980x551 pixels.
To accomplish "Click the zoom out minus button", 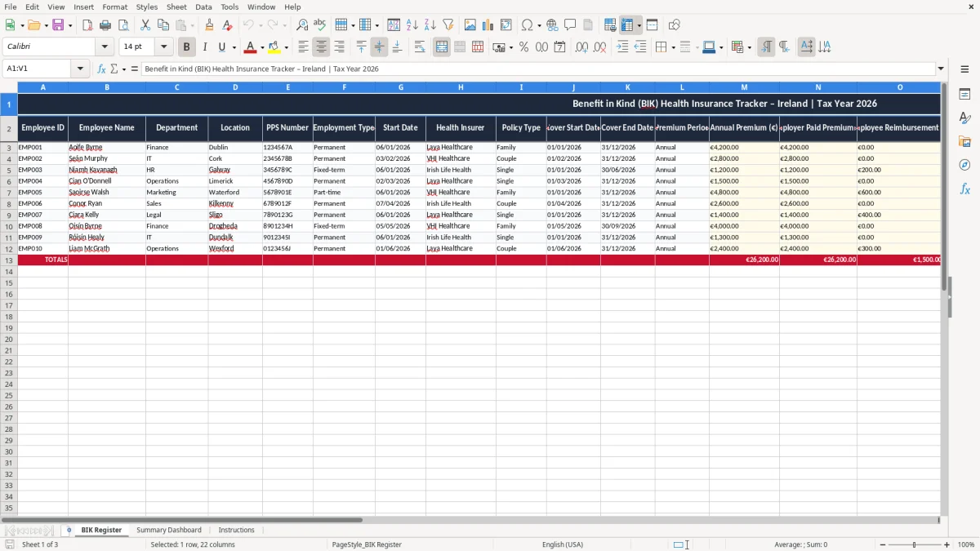I will [883, 544].
